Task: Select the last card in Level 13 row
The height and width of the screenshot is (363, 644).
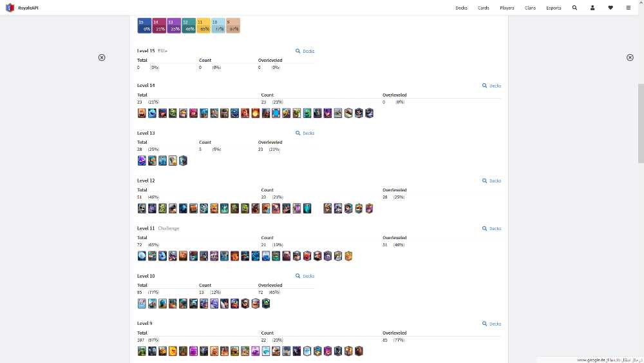Action: click(183, 161)
